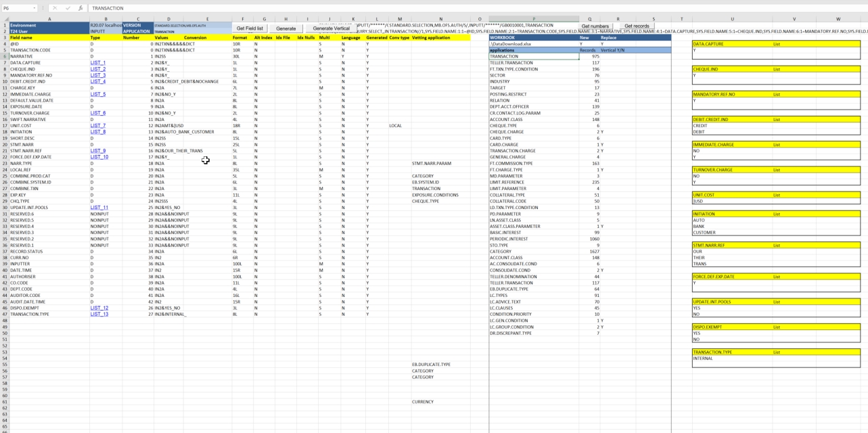Click the formula bar enter checkmark icon
This screenshot has width=868, height=433.
(68, 8)
